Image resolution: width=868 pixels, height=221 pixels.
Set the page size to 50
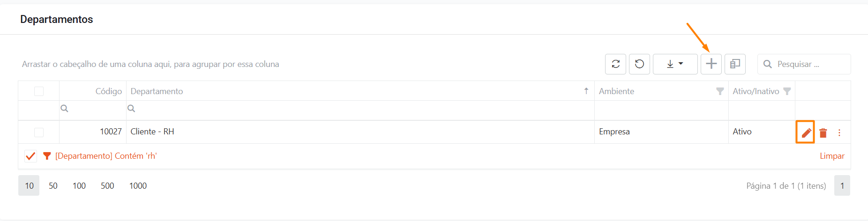coord(53,186)
